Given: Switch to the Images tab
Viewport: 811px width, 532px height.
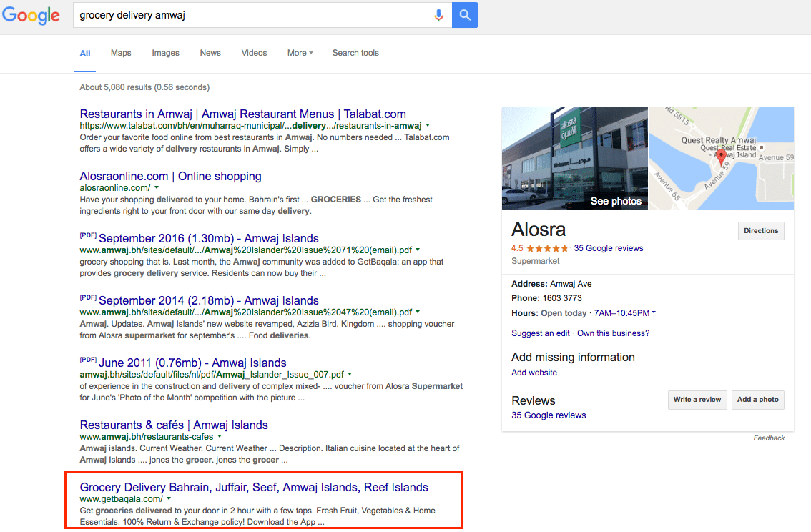Looking at the screenshot, I should tap(165, 53).
